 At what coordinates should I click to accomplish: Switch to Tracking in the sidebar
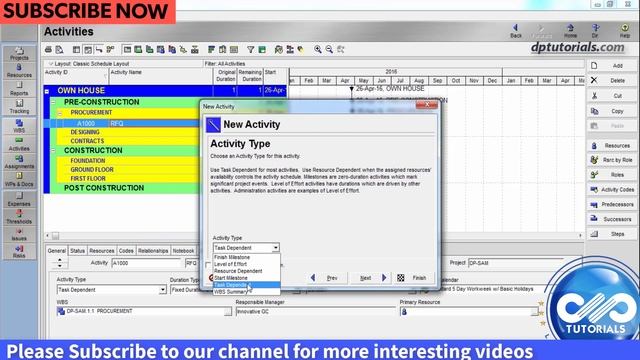pyautogui.click(x=19, y=107)
